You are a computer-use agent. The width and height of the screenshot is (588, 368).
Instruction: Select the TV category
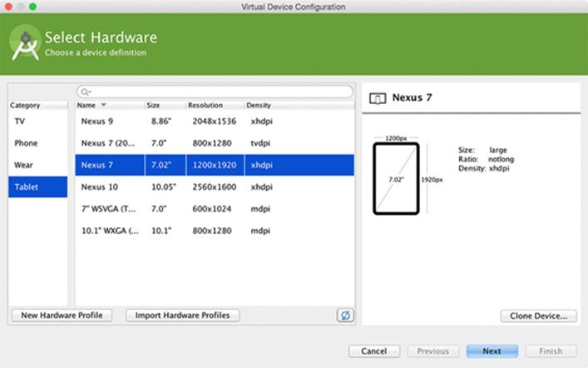coord(38,122)
